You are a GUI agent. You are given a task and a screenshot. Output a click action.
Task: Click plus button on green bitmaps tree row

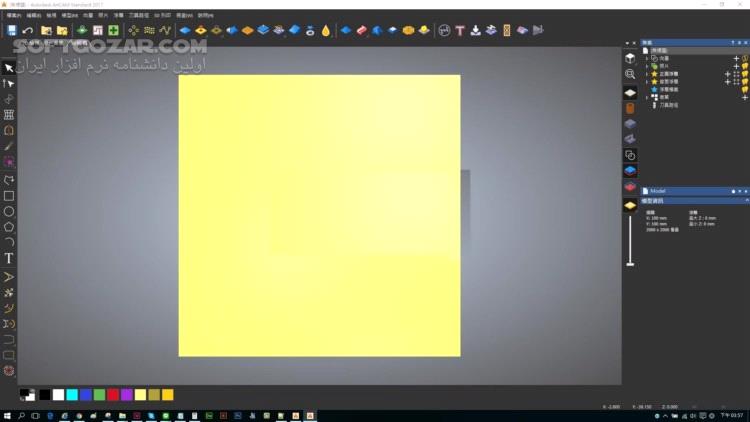pos(736,66)
